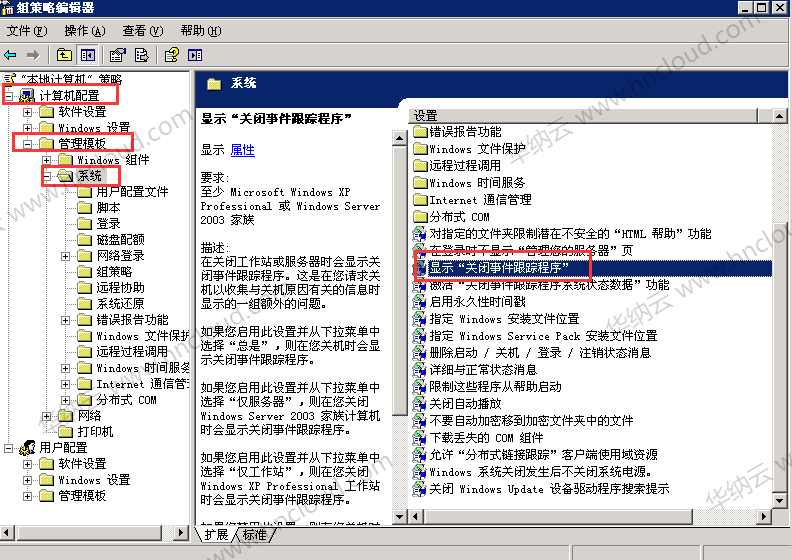Viewport: 792px width, 560px height.
Task: Expand the Windows 组件 tree node
Action: point(46,160)
